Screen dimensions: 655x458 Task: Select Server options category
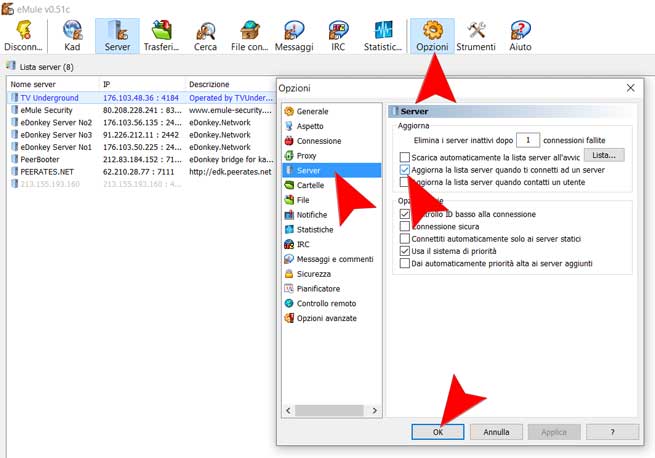(x=332, y=170)
